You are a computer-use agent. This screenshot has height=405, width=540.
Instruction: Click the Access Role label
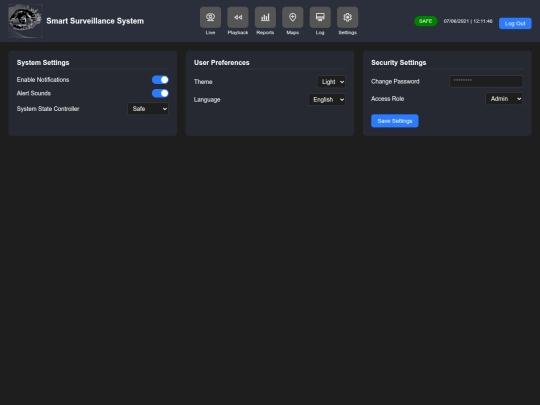387,99
